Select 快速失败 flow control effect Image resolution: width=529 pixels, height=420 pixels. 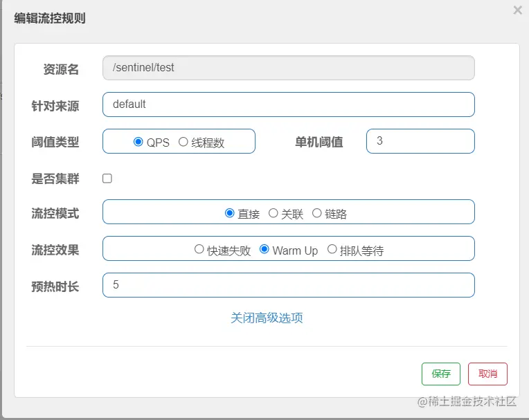click(x=199, y=249)
